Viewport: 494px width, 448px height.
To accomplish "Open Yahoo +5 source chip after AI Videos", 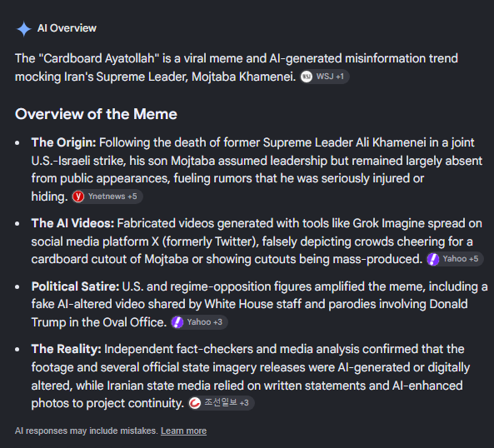I will click(x=455, y=259).
